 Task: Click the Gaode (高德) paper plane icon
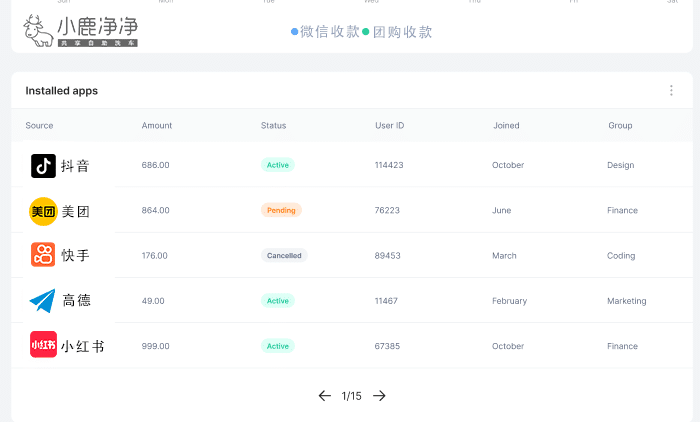tap(43, 300)
